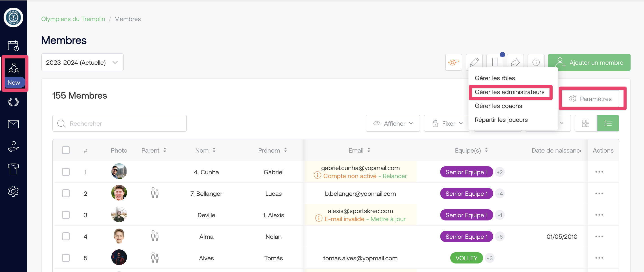
Task: Open Olympiens du Tremplin breadcrumb link
Action: coord(73,19)
